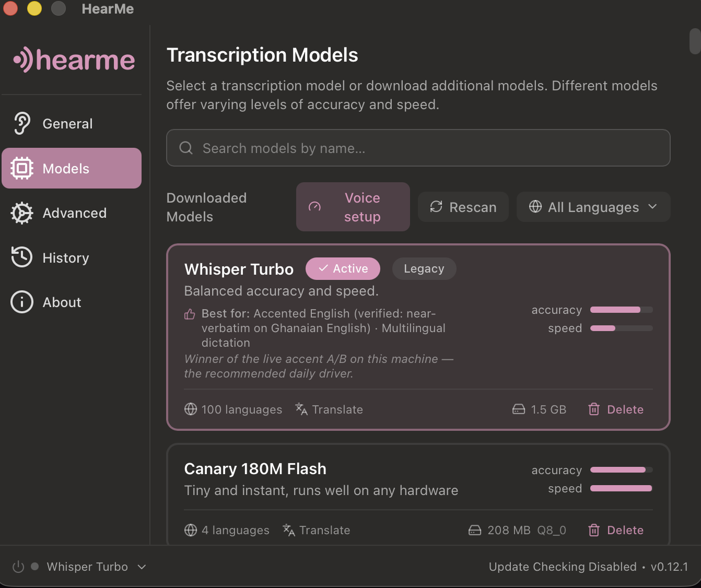Click checkmark in Active badge
Viewport: 701px width, 588px height.
pyautogui.click(x=323, y=268)
